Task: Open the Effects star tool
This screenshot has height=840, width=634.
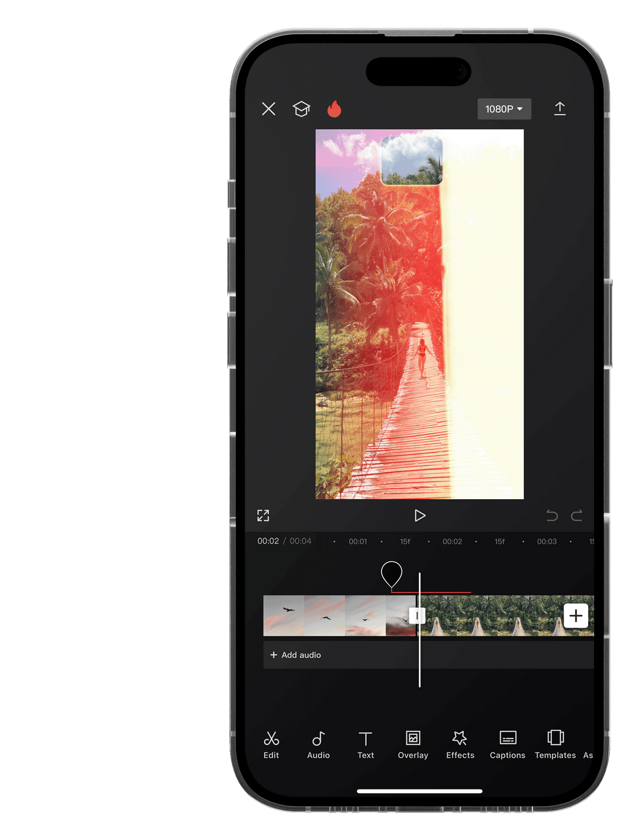Action: pyautogui.click(x=460, y=744)
